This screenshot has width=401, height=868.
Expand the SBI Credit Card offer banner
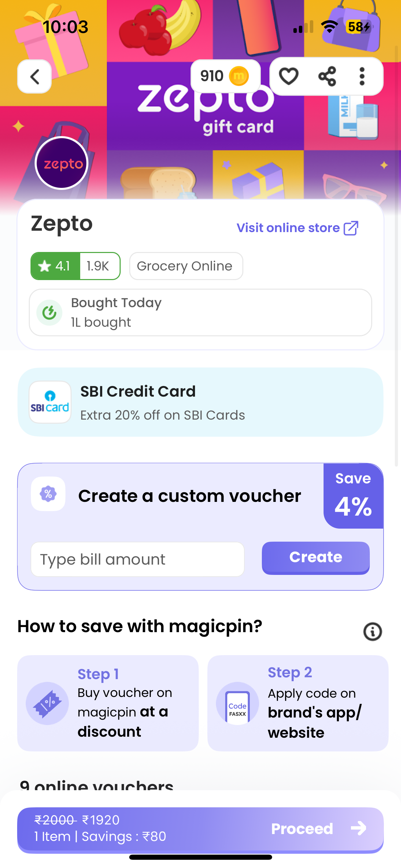coord(200,402)
